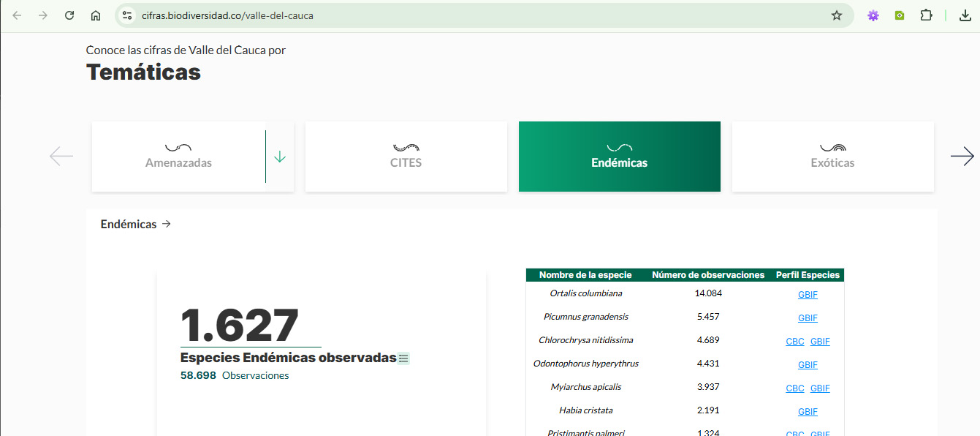Viewport: 980px width, 436px height.
Task: Click the large 1.627 species figure
Action: pyautogui.click(x=240, y=326)
